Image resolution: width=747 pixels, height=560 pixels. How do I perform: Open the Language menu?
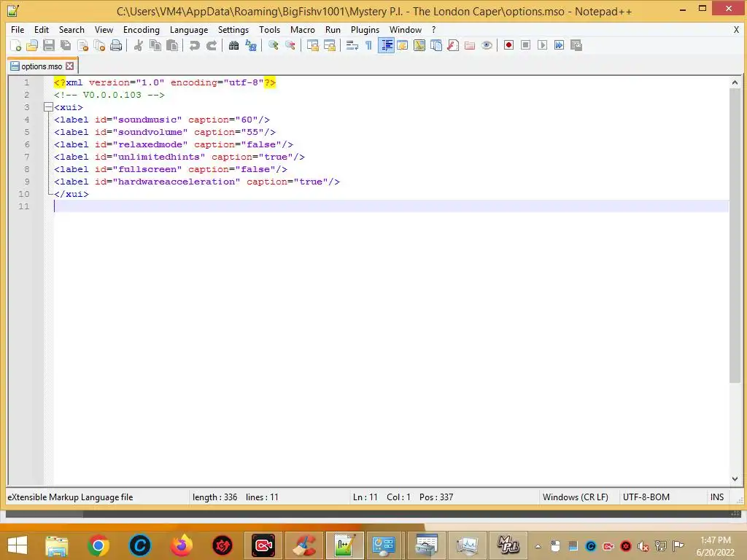point(189,29)
